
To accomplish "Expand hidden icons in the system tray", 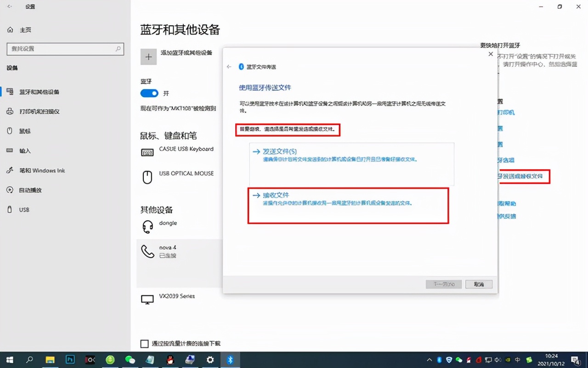I will (429, 360).
